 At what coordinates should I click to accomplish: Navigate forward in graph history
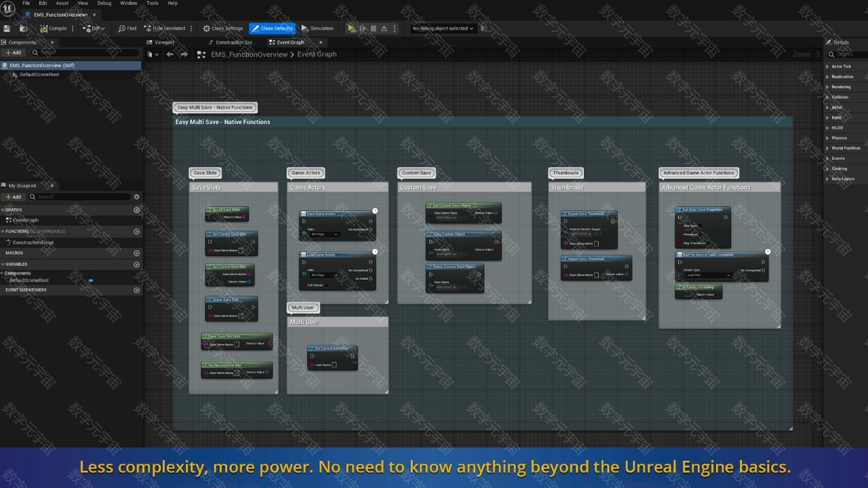184,54
